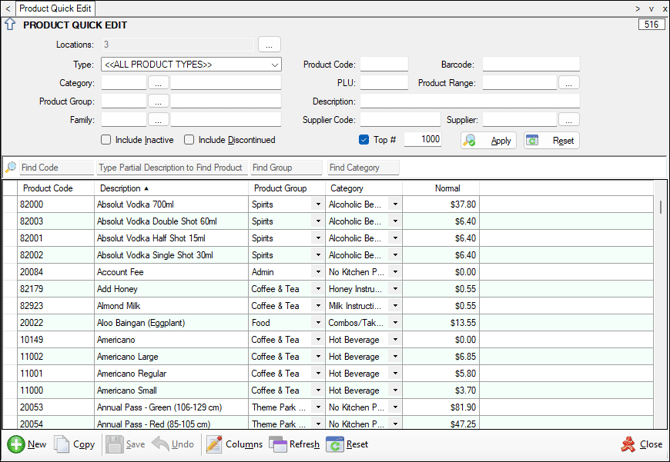670x462 pixels.
Task: Open Product Group dropdown for Absolut Vodka 700ml
Action: pos(318,204)
